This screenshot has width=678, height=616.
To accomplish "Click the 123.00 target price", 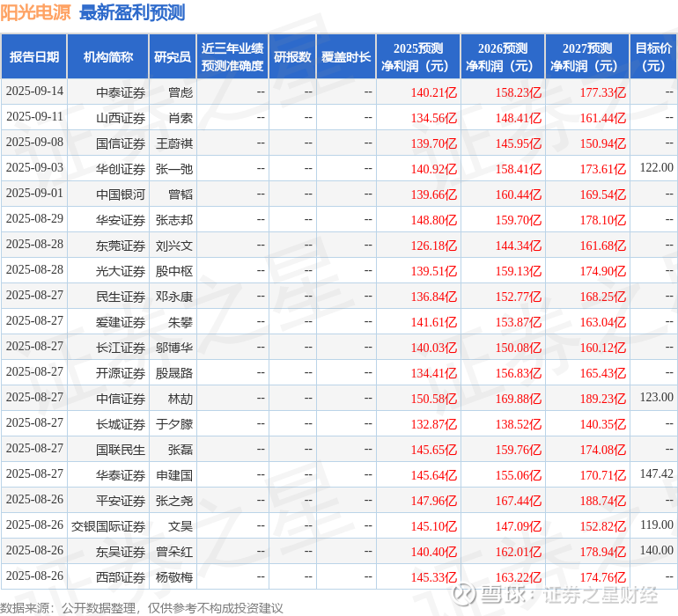I will click(656, 397).
